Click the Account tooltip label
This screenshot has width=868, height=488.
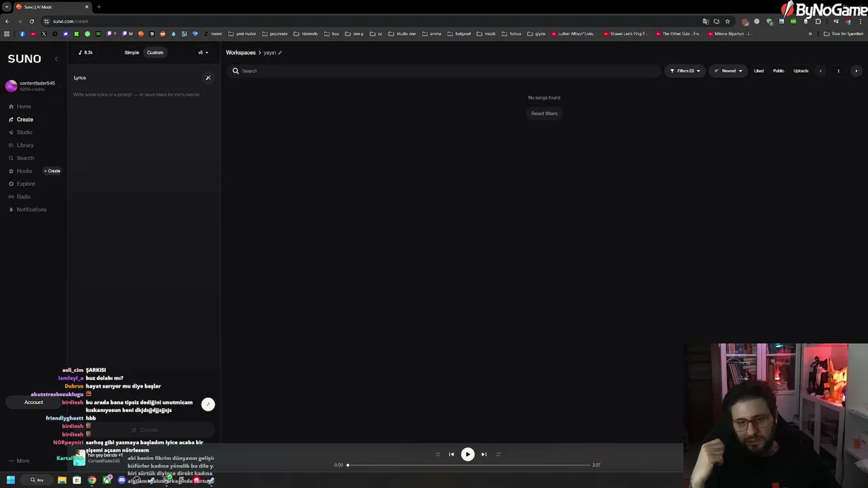34,403
